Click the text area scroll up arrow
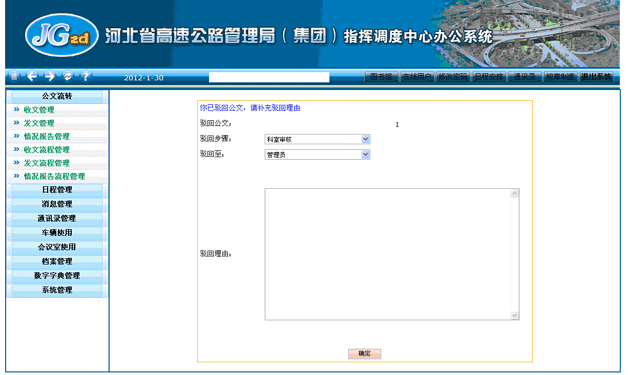This screenshot has height=375, width=628. pos(515,194)
